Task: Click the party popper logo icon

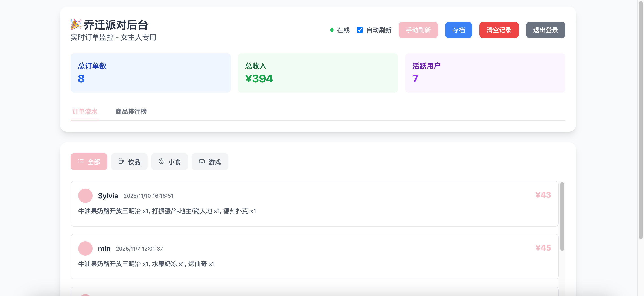Action: (76, 24)
